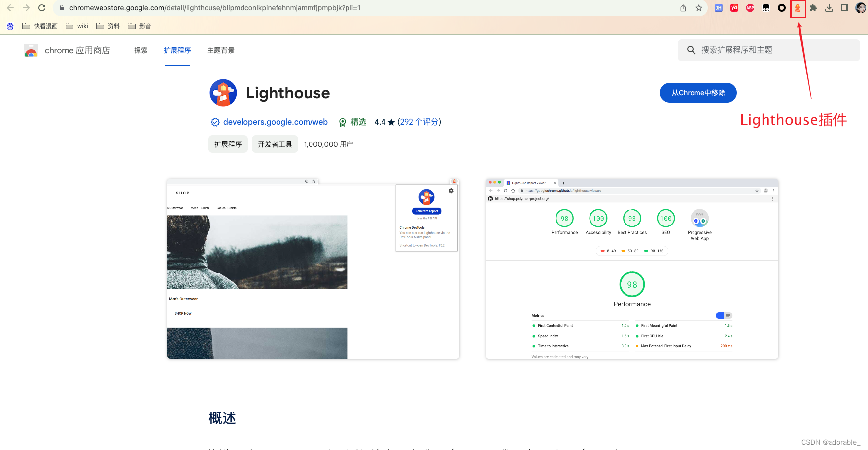This screenshot has width=868, height=450.
Task: Open the Extensions puzzle-piece menu
Action: coord(813,8)
